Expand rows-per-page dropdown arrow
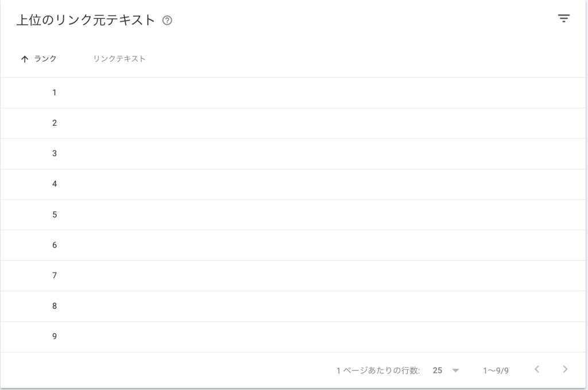 455,370
